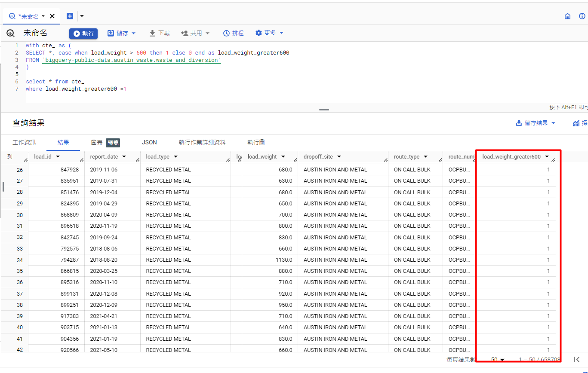Jump to first page of results
Viewport: 588px width, 373px height.
pos(577,359)
